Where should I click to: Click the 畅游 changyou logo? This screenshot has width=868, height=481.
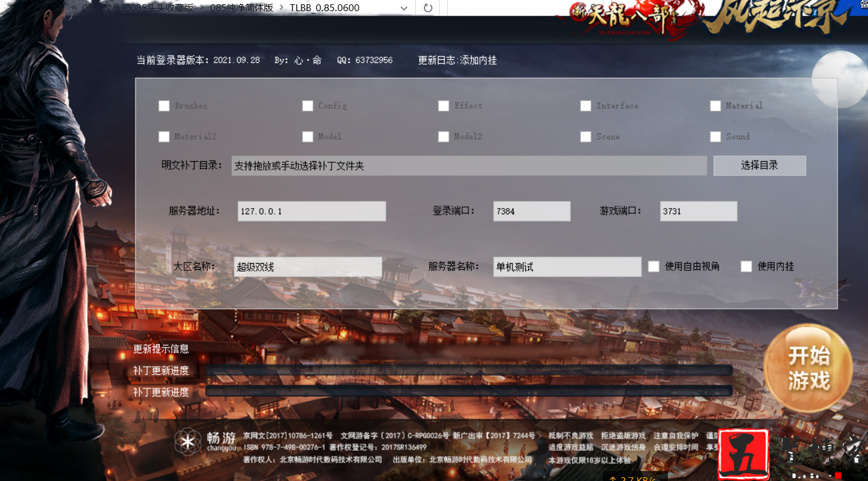pyautogui.click(x=206, y=441)
